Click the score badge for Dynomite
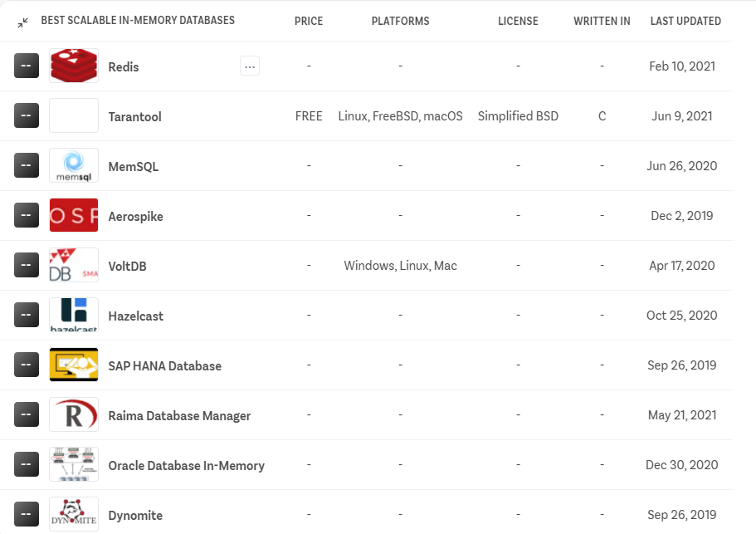This screenshot has width=756, height=534. pyautogui.click(x=27, y=514)
